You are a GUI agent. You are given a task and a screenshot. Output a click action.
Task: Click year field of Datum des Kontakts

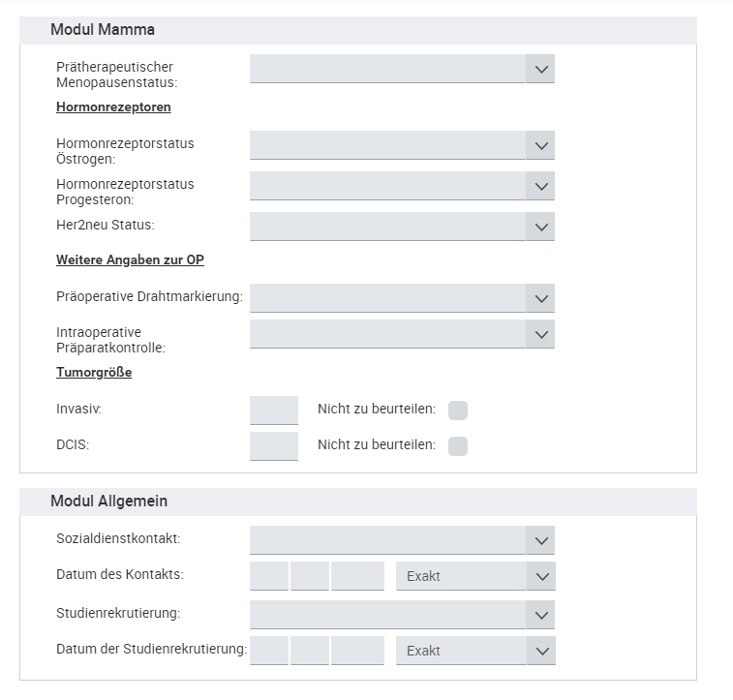[357, 577]
